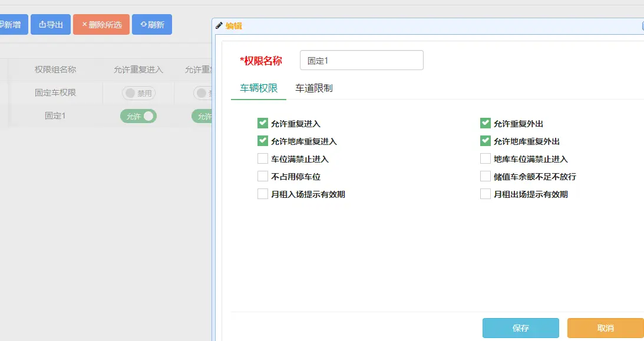
Task: Uncheck the 允许重复外出 checkbox
Action: 486,123
